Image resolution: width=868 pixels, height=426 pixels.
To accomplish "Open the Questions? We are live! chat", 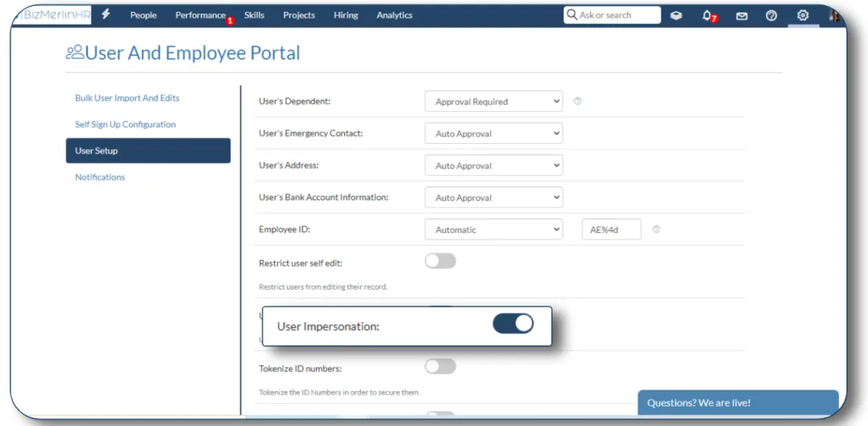I will tap(738, 403).
